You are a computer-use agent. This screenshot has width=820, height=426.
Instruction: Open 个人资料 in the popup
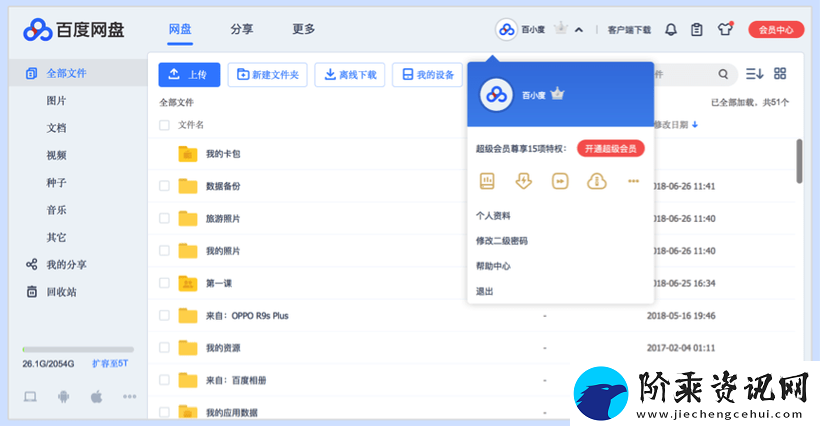493,215
